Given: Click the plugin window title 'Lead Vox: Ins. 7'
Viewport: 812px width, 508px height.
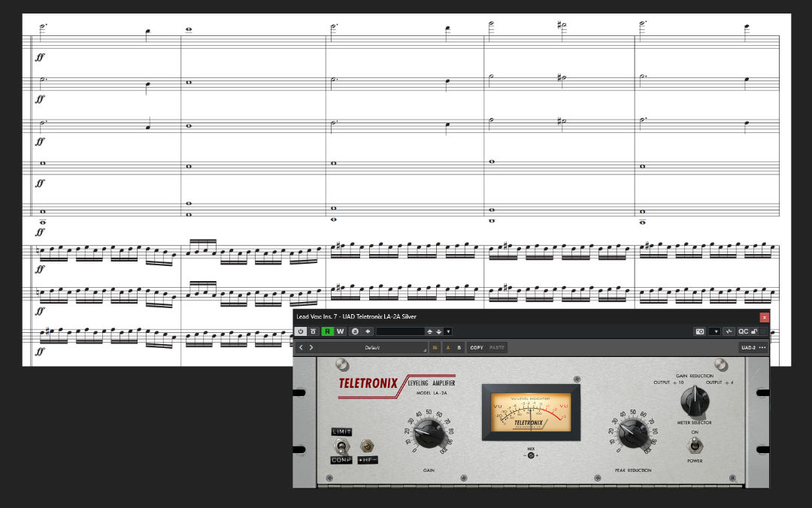Looking at the screenshot, I should tap(317, 316).
